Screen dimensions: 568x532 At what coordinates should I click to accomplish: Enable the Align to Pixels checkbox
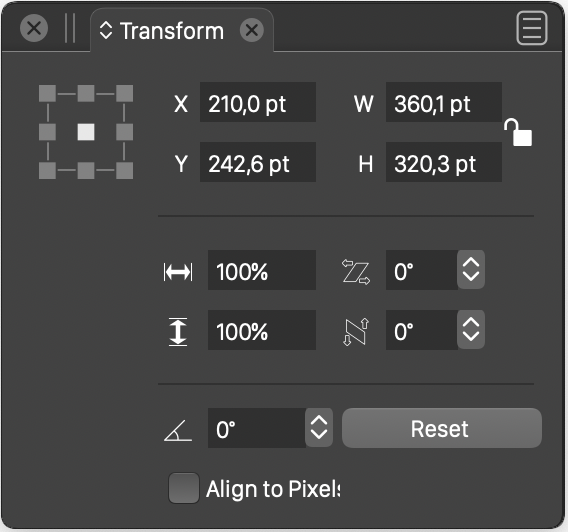click(x=184, y=488)
